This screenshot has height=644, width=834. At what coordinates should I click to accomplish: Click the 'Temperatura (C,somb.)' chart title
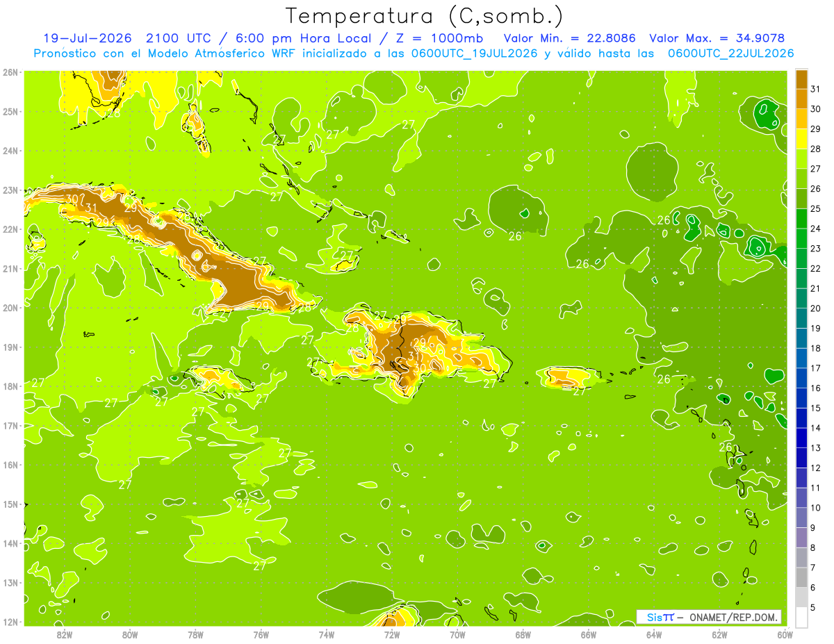(x=424, y=17)
